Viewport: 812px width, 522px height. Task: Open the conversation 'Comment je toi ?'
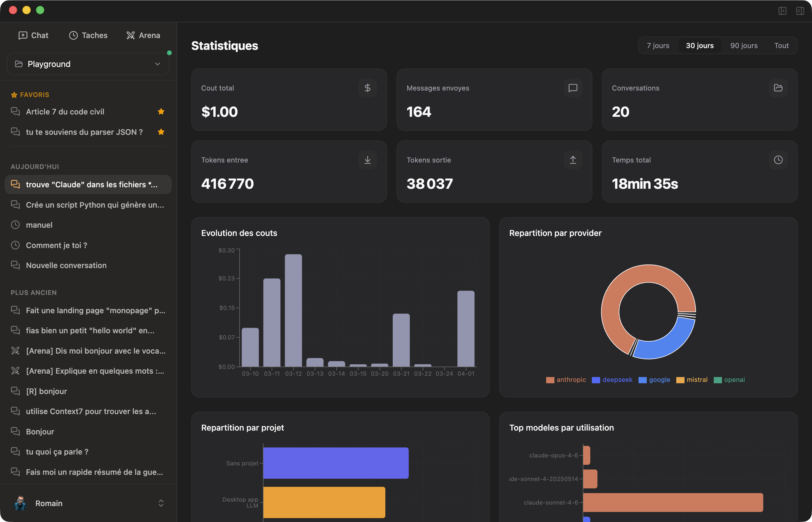coord(56,245)
